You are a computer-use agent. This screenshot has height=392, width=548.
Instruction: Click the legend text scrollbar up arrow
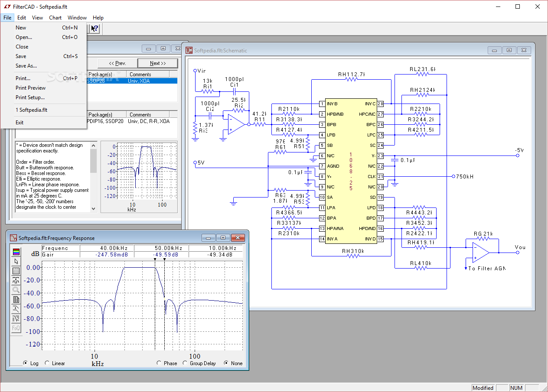point(94,145)
